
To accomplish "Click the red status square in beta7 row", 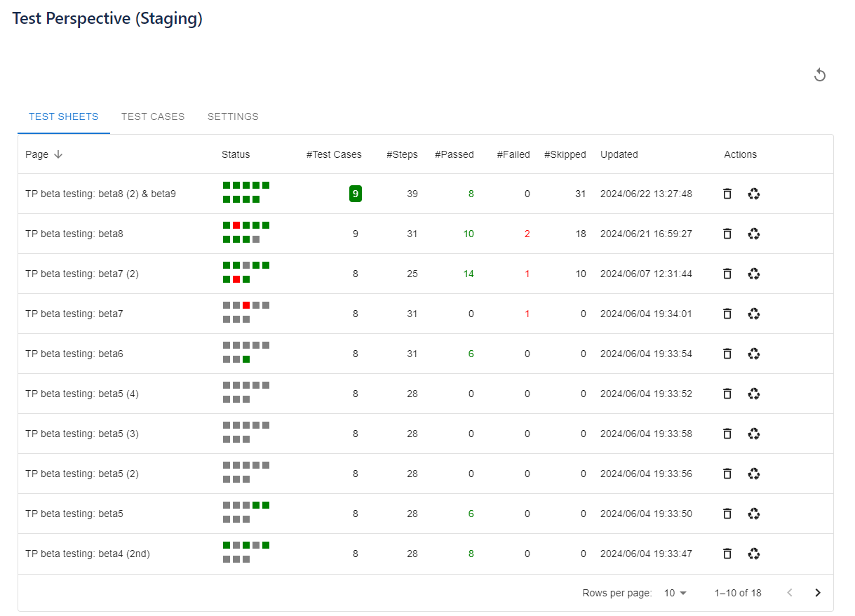I will (x=247, y=304).
